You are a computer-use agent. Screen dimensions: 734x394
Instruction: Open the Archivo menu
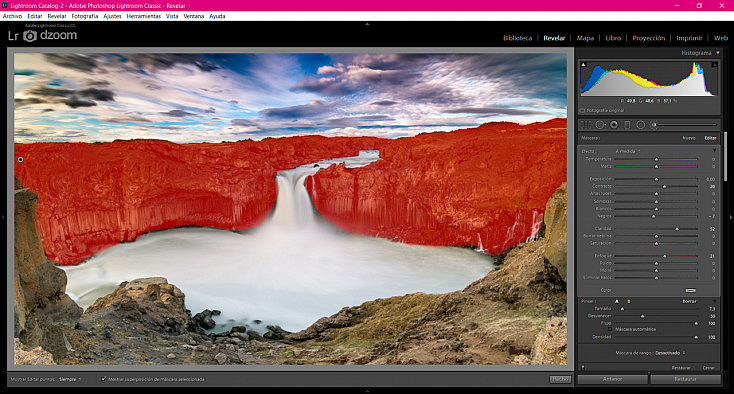[x=13, y=16]
